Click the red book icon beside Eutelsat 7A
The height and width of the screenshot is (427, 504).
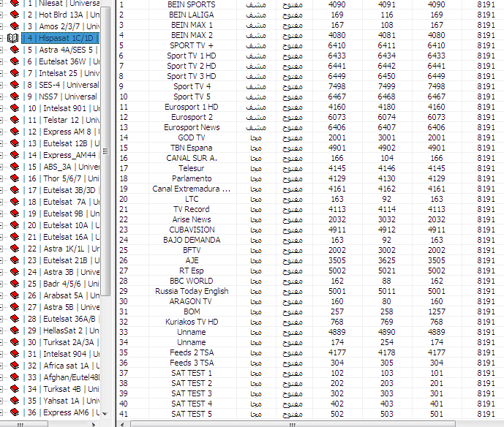(x=15, y=202)
